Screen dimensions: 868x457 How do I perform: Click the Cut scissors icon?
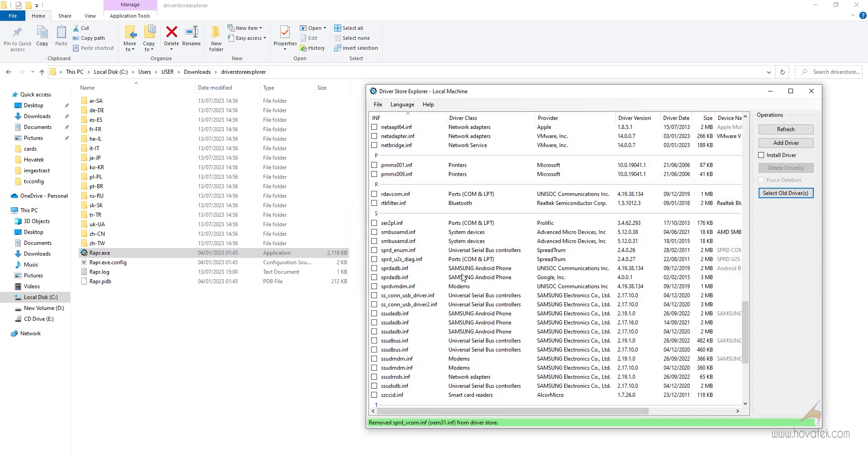tap(76, 28)
